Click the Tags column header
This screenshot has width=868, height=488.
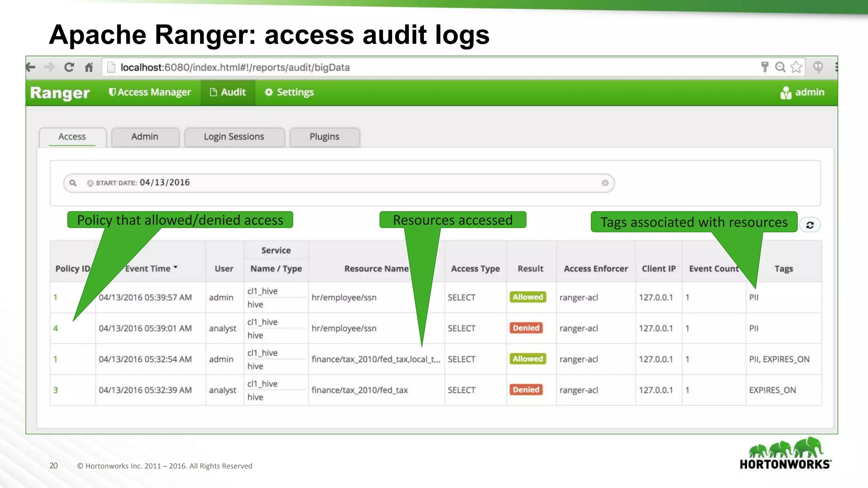tap(783, 269)
